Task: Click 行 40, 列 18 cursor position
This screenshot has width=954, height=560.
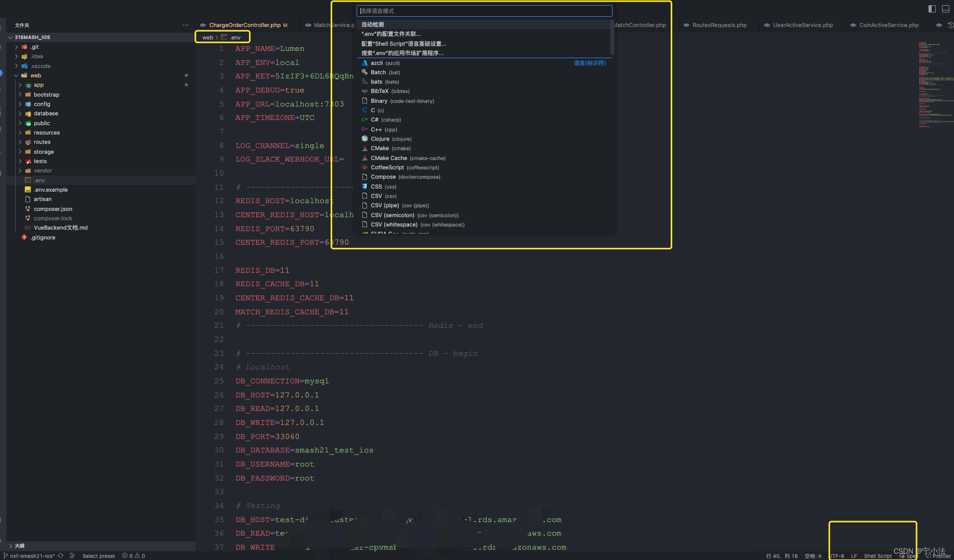Action: [x=781, y=556]
